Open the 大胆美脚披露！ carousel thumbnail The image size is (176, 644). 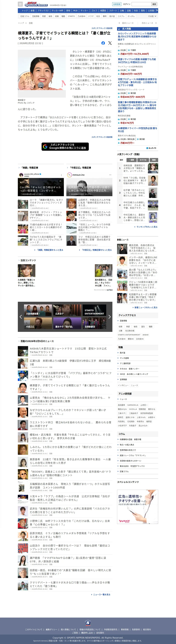click(38, 311)
